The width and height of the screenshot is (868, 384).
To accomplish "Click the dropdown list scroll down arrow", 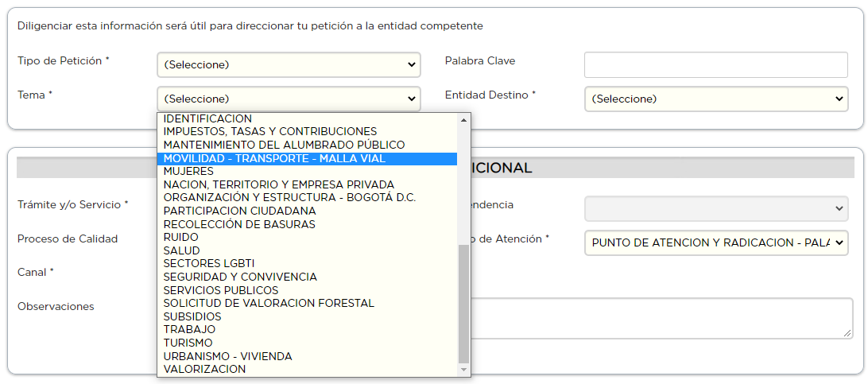I will tap(464, 370).
